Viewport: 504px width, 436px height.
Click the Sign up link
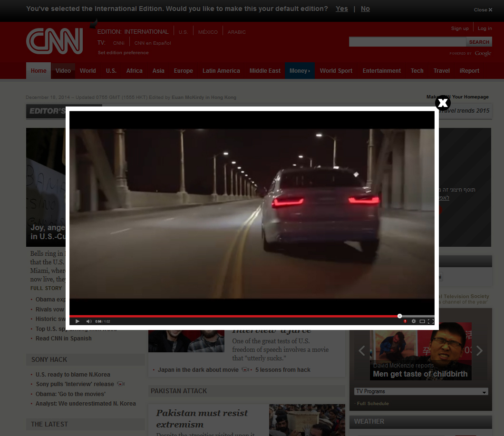coord(460,29)
